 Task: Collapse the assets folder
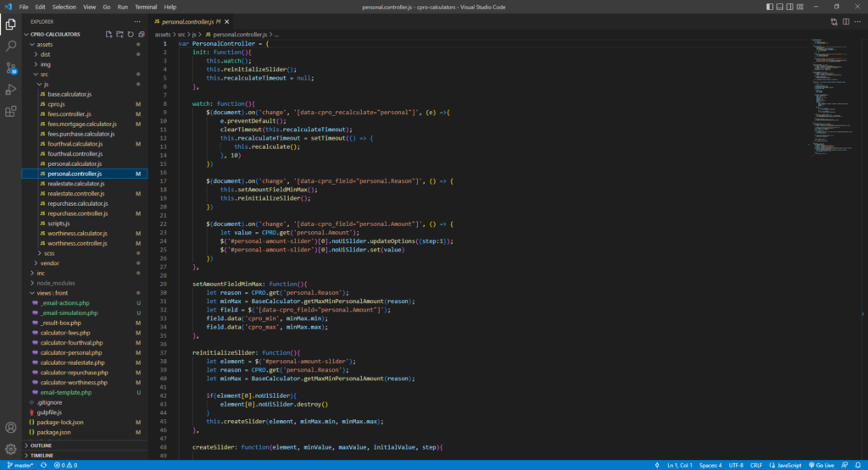tap(32, 44)
